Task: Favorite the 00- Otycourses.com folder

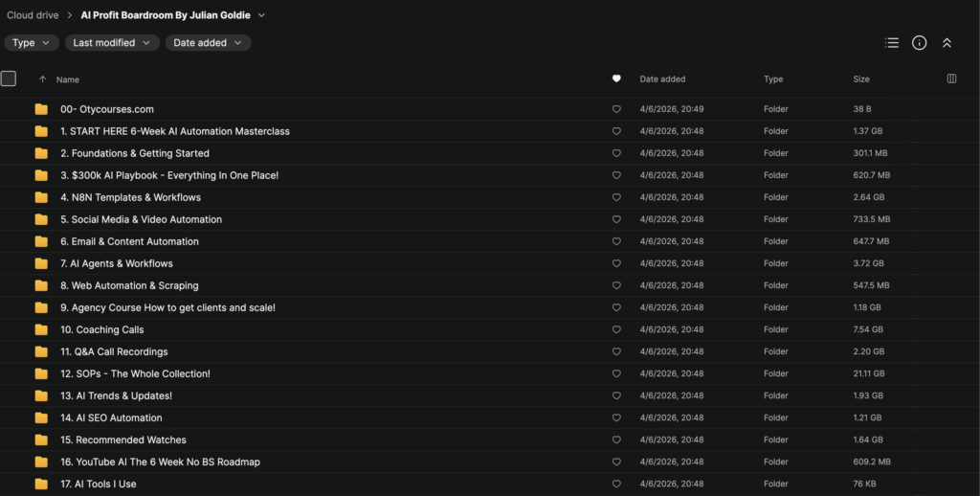Action: (x=616, y=109)
